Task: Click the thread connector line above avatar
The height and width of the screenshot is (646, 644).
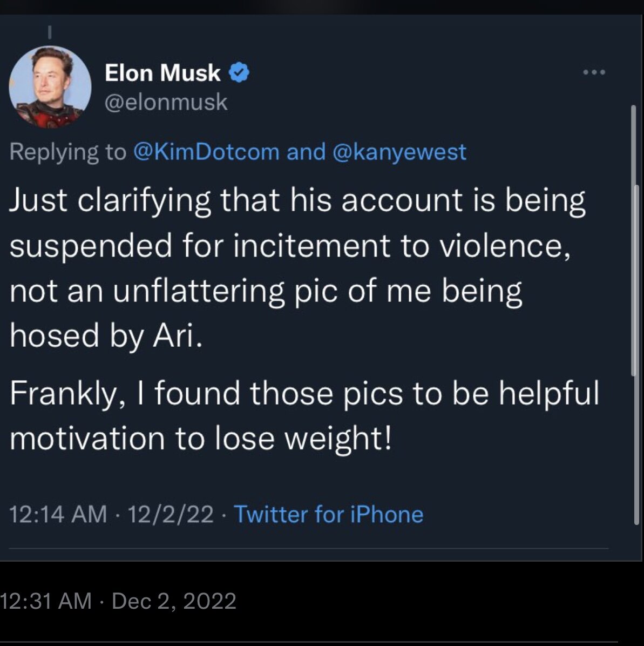Action: pyautogui.click(x=49, y=32)
